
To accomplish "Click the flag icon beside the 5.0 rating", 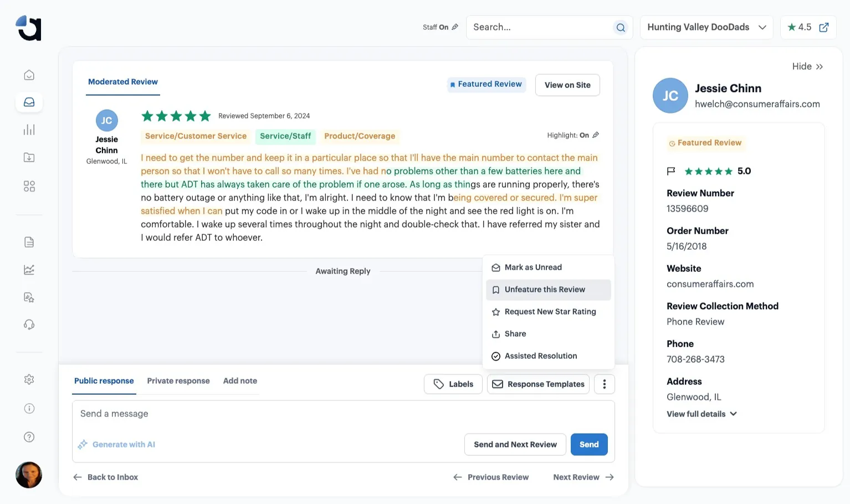I will [671, 171].
